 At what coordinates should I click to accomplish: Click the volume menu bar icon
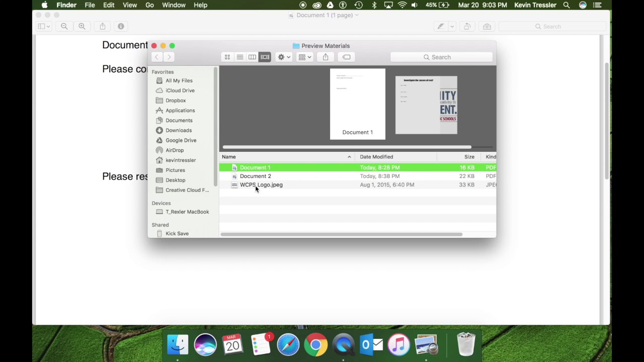(415, 5)
